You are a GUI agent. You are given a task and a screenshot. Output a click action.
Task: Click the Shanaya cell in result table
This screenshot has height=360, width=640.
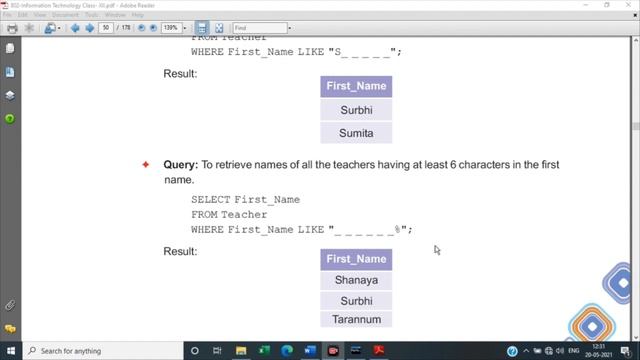[356, 280]
